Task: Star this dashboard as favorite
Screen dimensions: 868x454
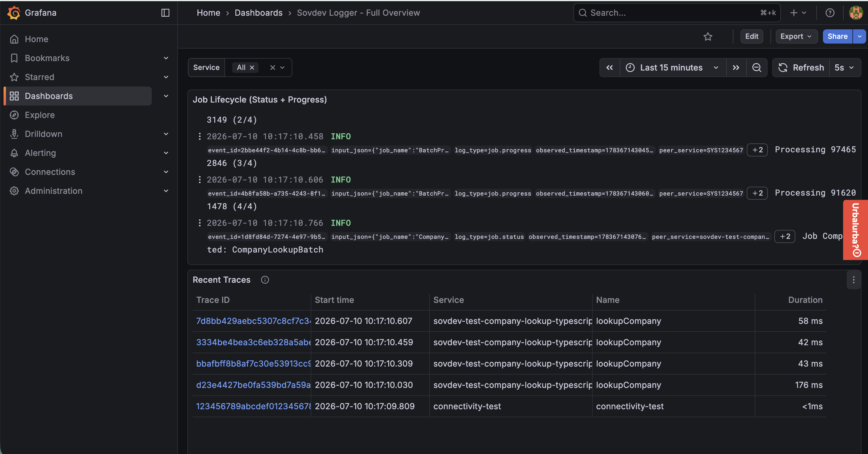Action: coord(708,36)
